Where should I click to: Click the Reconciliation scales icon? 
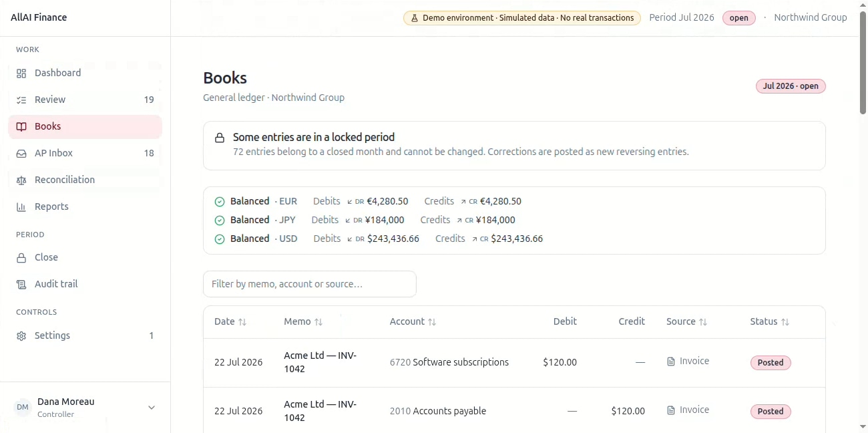tap(21, 180)
